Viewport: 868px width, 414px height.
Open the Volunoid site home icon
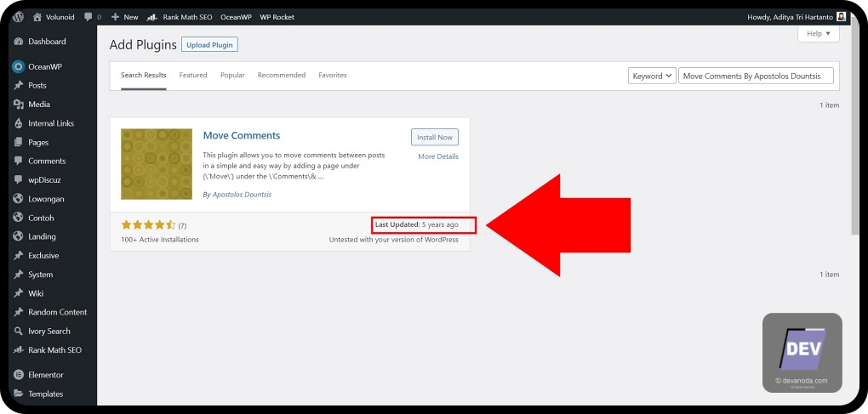click(37, 17)
